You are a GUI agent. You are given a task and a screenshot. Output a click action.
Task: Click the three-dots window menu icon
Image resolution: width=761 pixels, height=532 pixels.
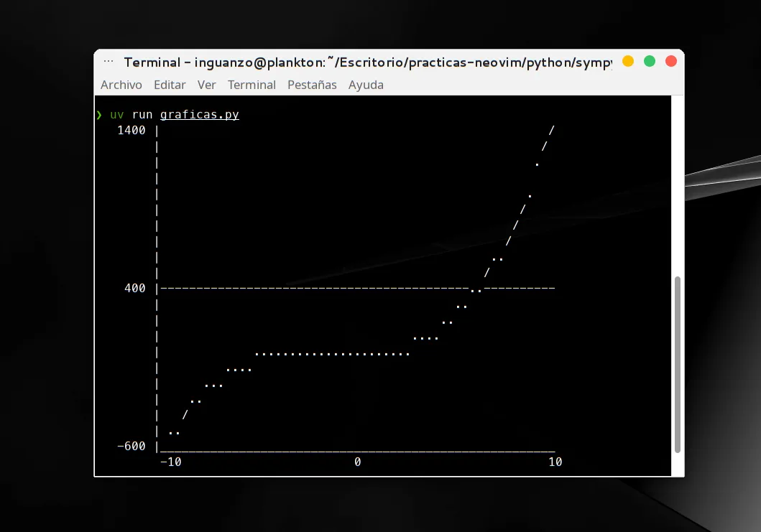point(109,61)
